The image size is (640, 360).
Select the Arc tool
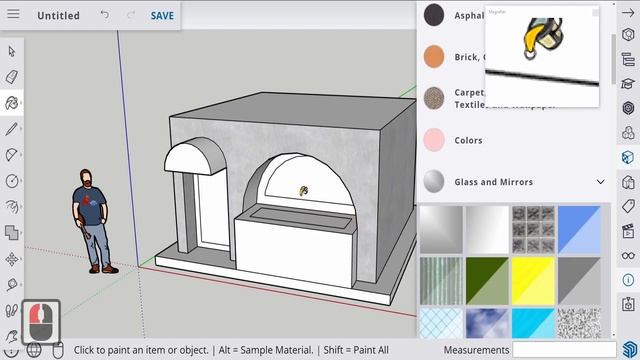(x=12, y=155)
